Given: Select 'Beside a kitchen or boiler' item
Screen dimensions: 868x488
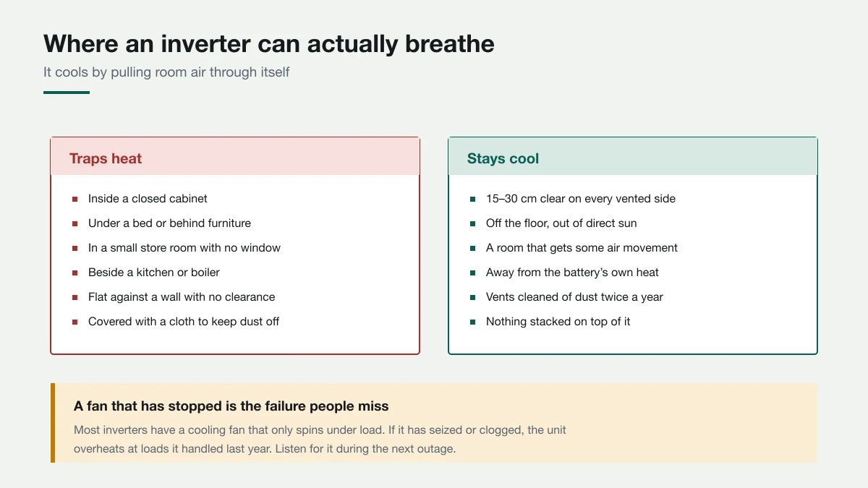Looking at the screenshot, I should pyautogui.click(x=154, y=273).
